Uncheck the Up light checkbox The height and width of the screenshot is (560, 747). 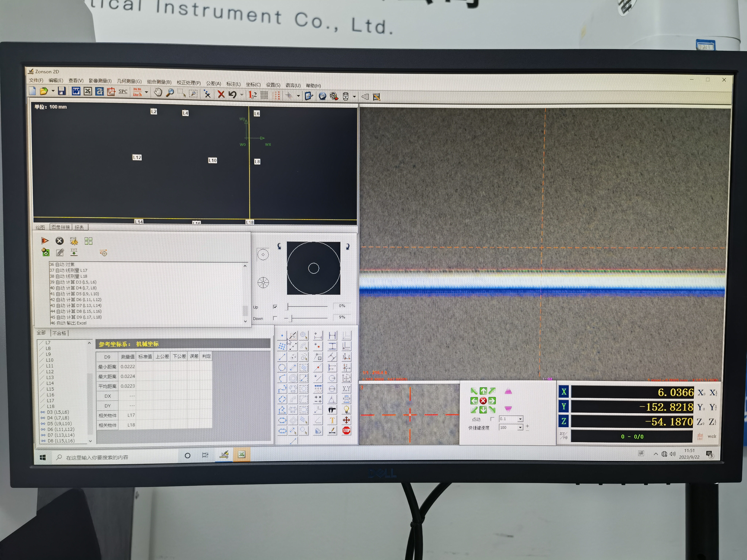[275, 306]
